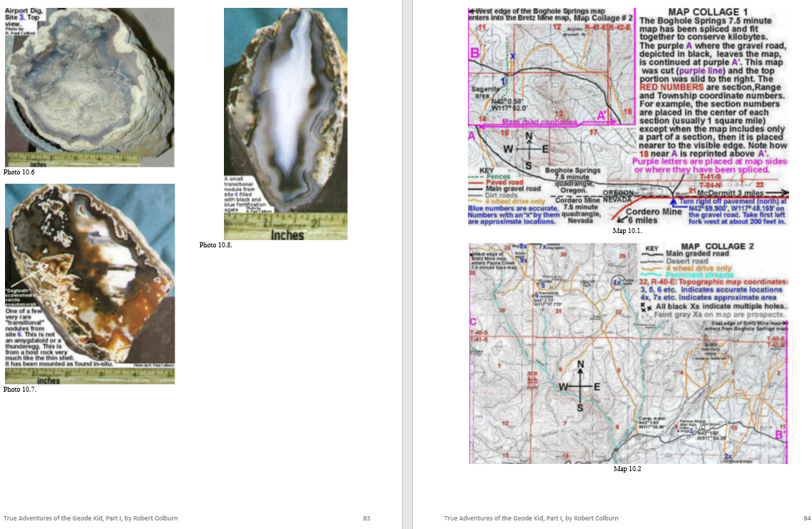Click the N-W-E-S compass on Map Collage 2
The height and width of the screenshot is (529, 812).
(580, 386)
